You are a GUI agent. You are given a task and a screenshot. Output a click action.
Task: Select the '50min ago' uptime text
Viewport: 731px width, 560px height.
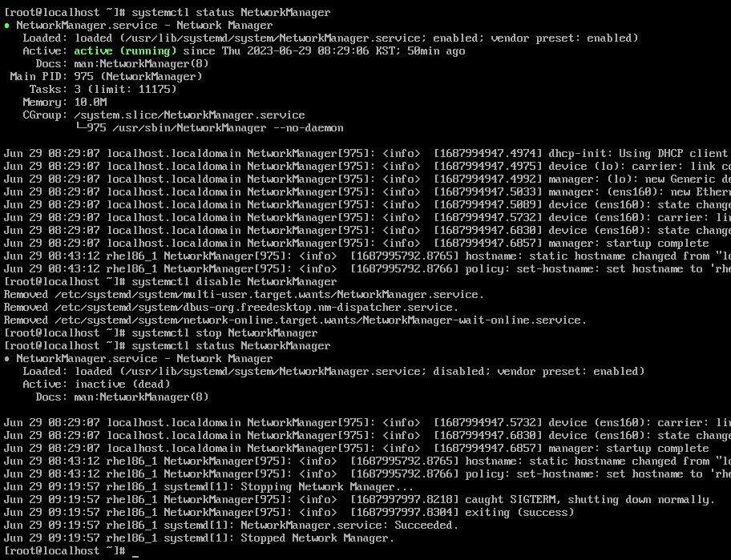(x=436, y=50)
